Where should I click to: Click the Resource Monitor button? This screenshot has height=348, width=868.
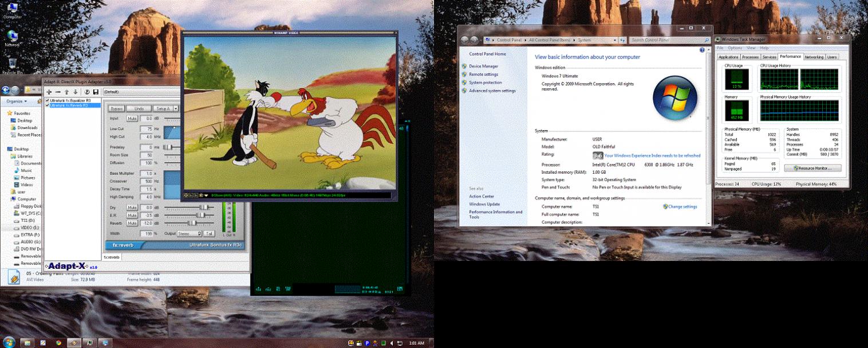click(812, 168)
